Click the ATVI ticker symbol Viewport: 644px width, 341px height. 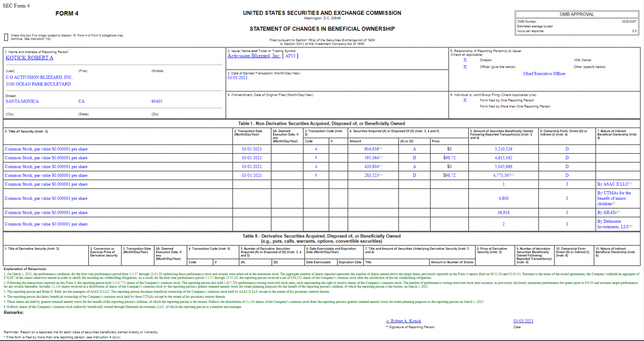tap(290, 56)
